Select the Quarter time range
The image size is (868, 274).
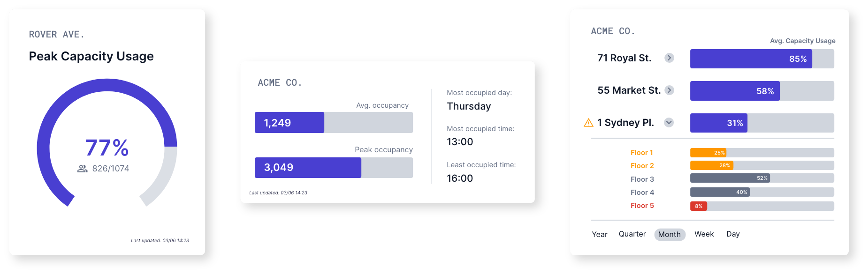[632, 234]
